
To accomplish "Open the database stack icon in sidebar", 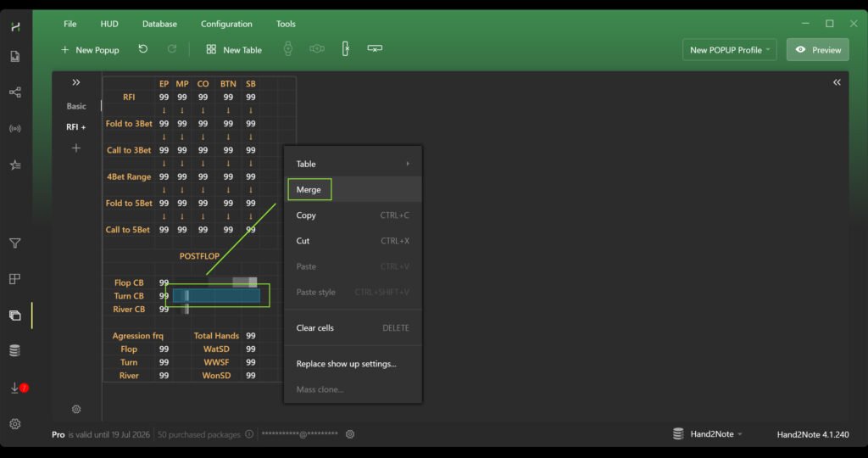I will (x=14, y=351).
